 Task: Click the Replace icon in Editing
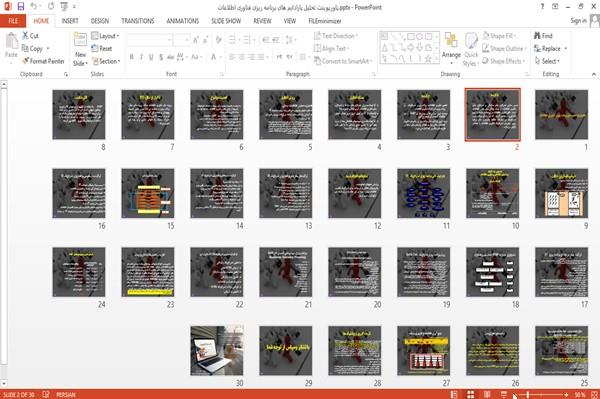click(537, 48)
